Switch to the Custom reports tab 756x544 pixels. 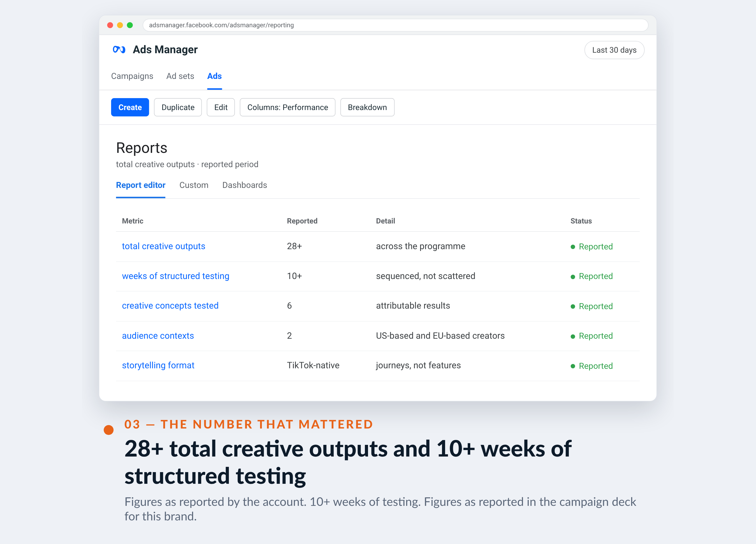pyautogui.click(x=194, y=185)
